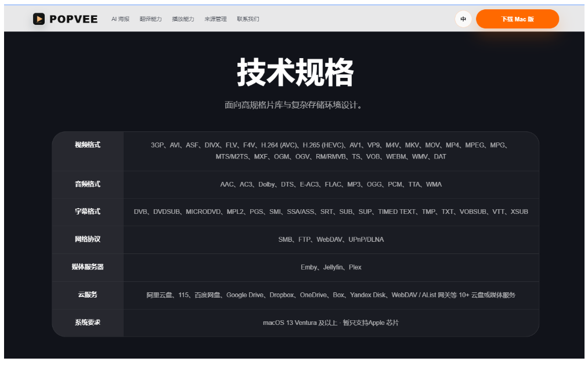Image resolution: width=588 pixels, height=365 pixels.
Task: Click the POPVEE brand name text
Action: [x=74, y=19]
